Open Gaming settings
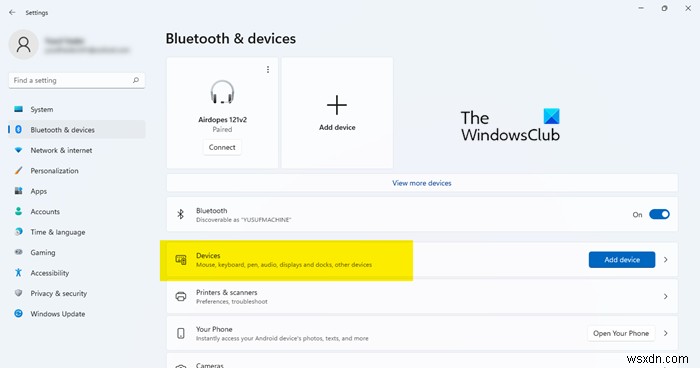 click(77, 252)
